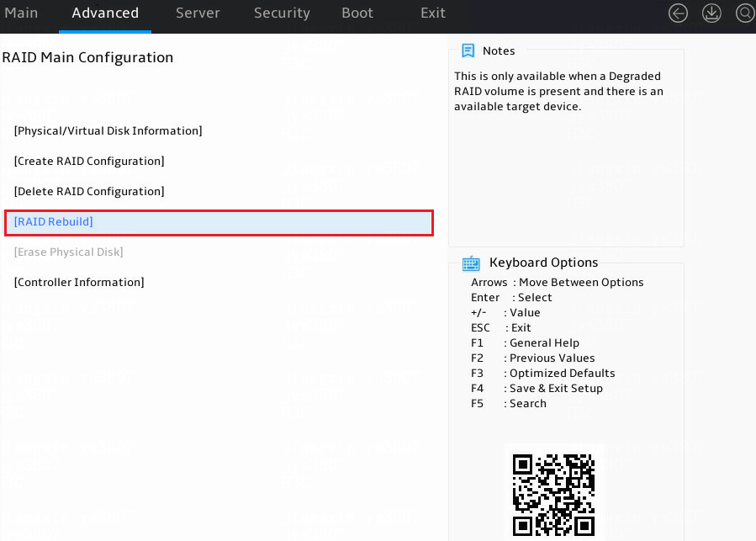This screenshot has width=756, height=541.
Task: Switch to the Exit tab
Action: (433, 13)
